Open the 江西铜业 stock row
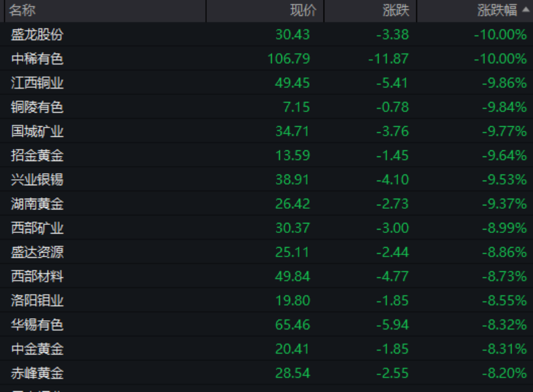 [x=266, y=83]
